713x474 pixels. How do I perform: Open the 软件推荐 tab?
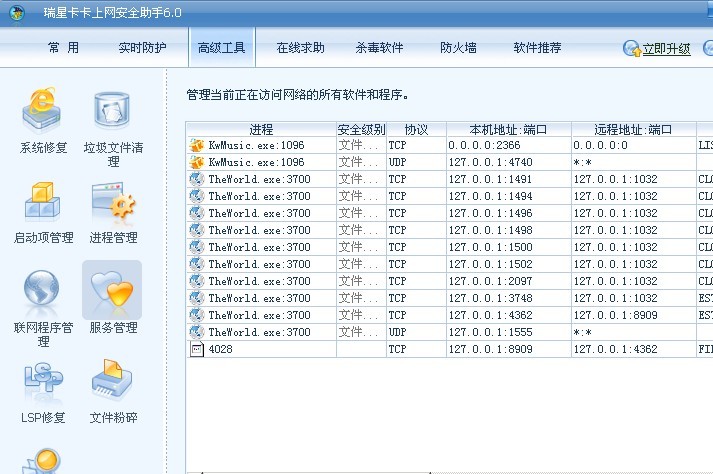(x=537, y=47)
